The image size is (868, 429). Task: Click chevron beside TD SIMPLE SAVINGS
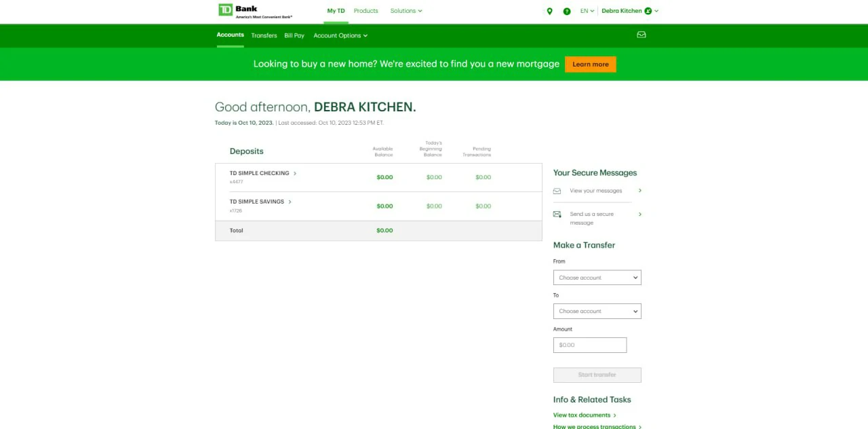pyautogui.click(x=290, y=202)
